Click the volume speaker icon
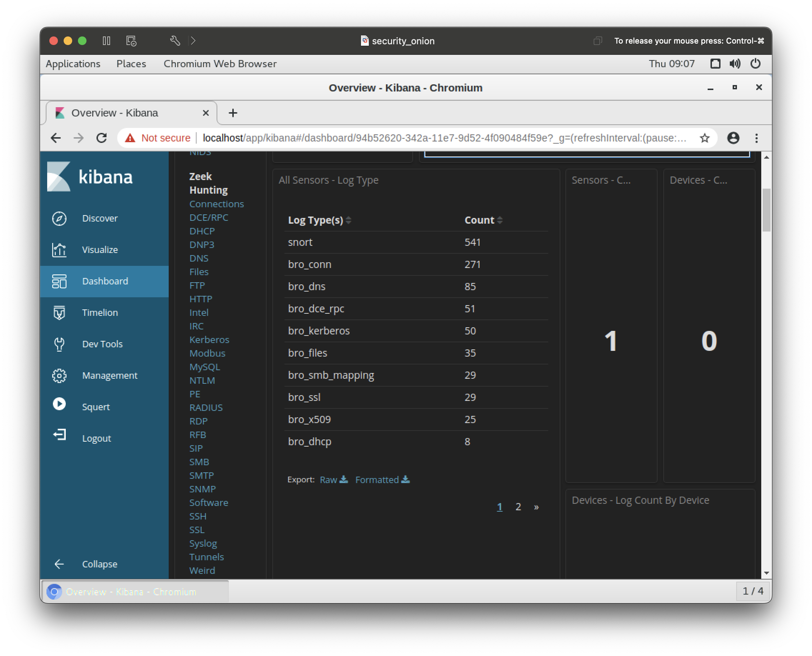The width and height of the screenshot is (812, 656). tap(735, 64)
